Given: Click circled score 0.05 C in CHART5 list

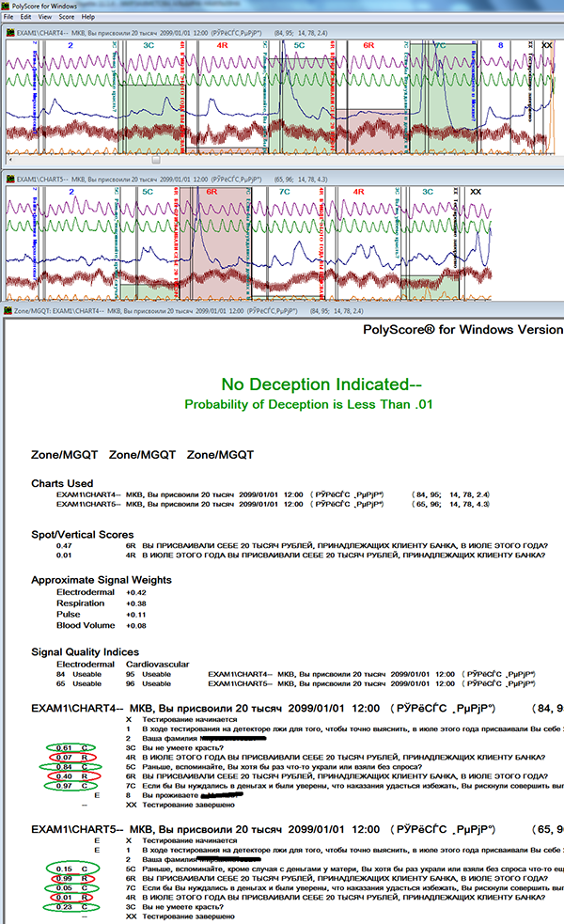Looking at the screenshot, I should (73, 887).
